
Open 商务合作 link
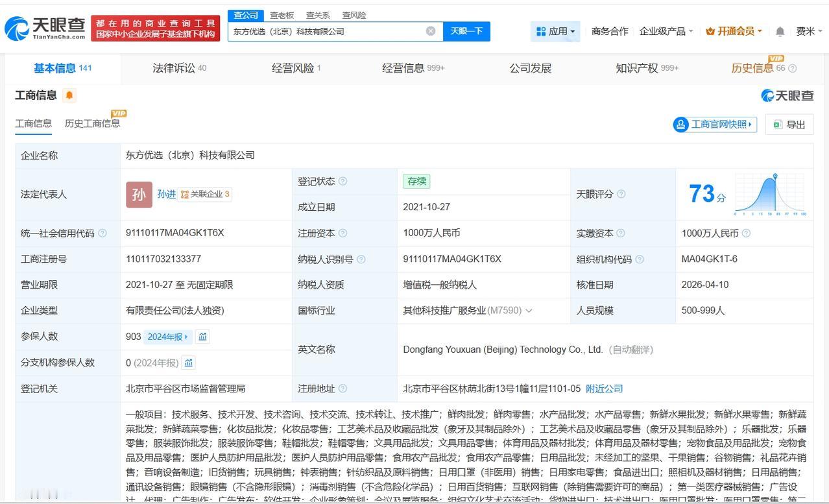pos(610,31)
